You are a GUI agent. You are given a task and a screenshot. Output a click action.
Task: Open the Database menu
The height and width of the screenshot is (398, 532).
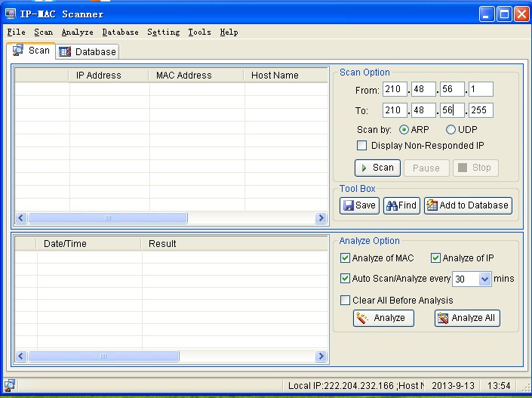click(x=121, y=32)
